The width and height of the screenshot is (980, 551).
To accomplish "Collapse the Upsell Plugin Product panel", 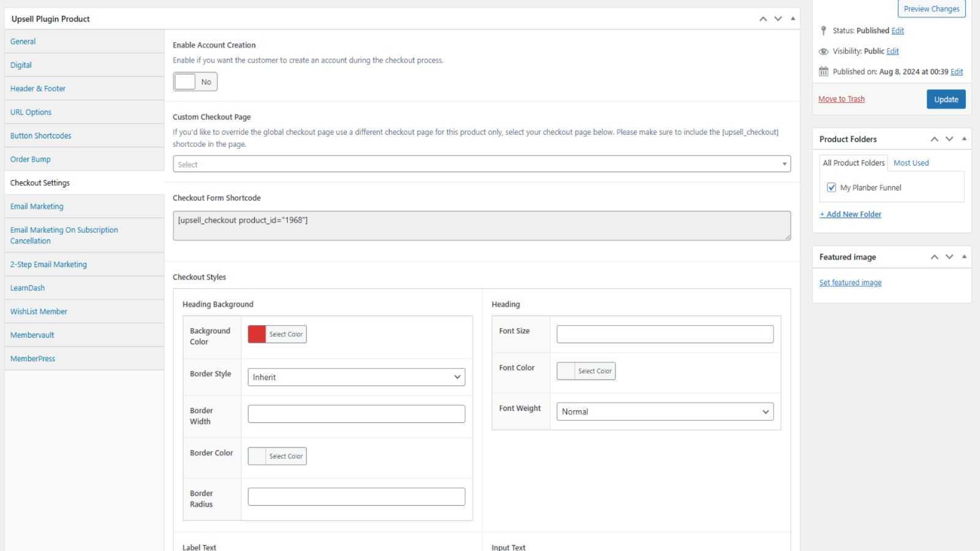I will pyautogui.click(x=793, y=19).
